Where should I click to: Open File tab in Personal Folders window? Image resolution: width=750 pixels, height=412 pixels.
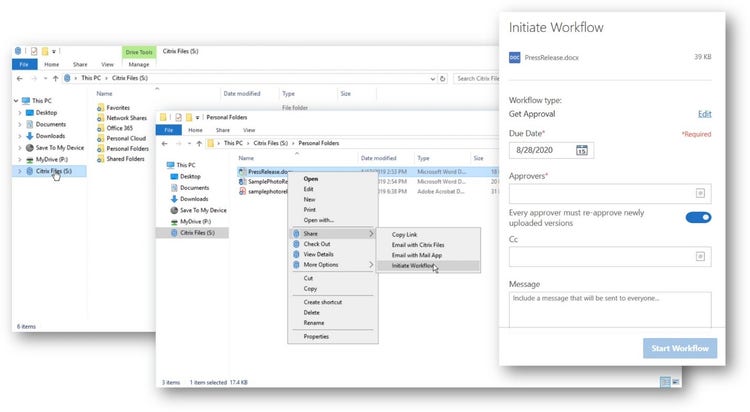point(168,130)
